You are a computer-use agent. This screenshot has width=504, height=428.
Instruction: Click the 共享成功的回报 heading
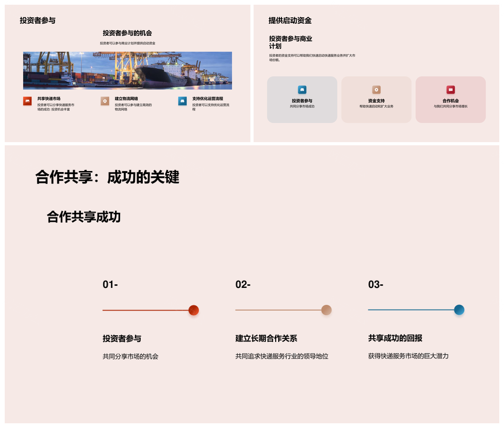[x=395, y=339]
